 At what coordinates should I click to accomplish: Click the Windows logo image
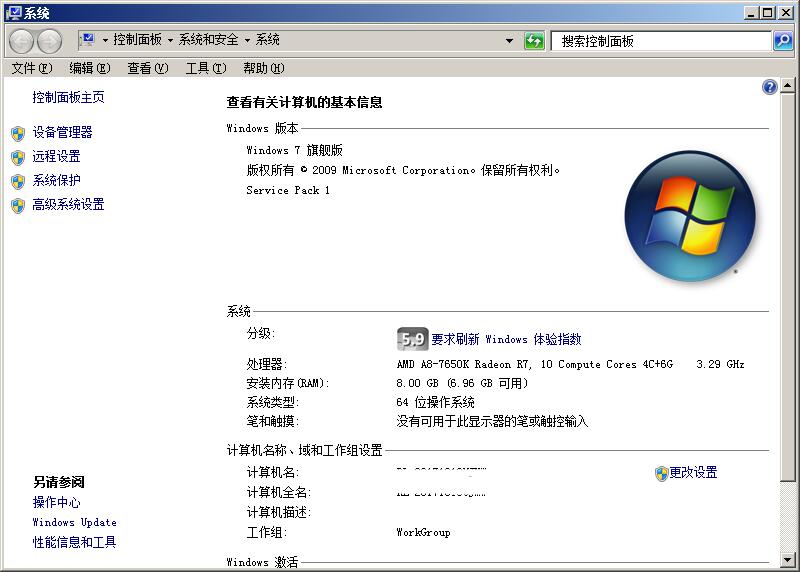click(x=690, y=216)
